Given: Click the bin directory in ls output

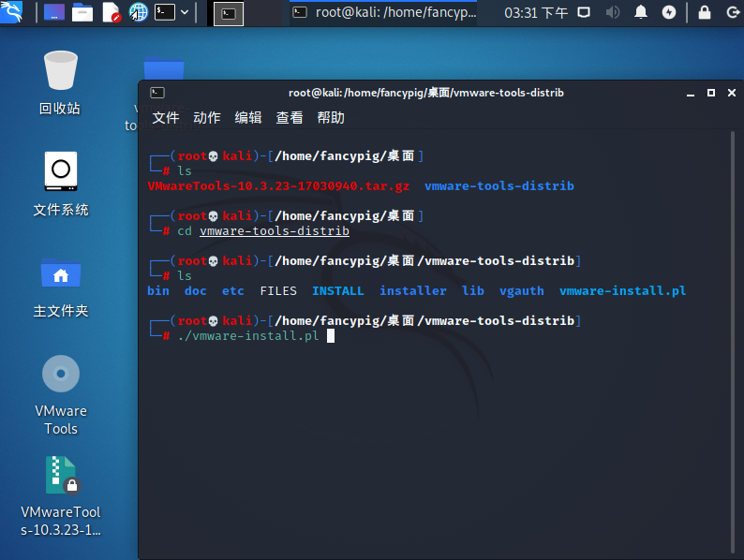Looking at the screenshot, I should 158,290.
